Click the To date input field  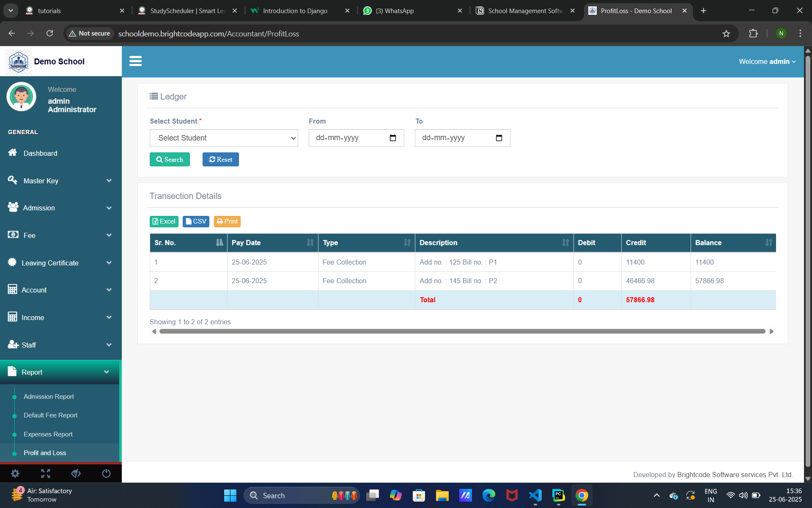[462, 138]
